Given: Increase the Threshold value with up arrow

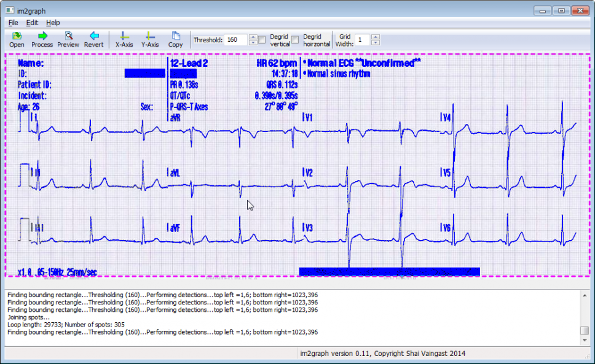Looking at the screenshot, I should [253, 37].
